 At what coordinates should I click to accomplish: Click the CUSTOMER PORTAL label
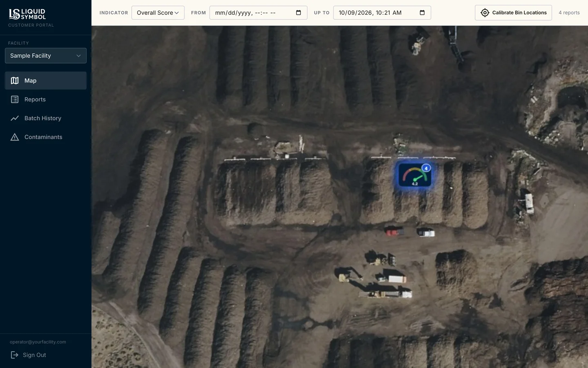[x=31, y=25]
